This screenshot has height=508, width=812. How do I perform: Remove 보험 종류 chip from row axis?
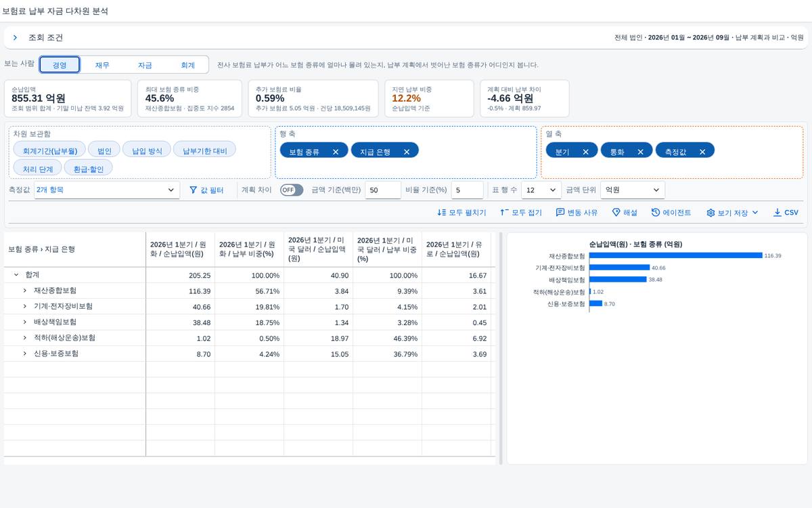point(336,152)
